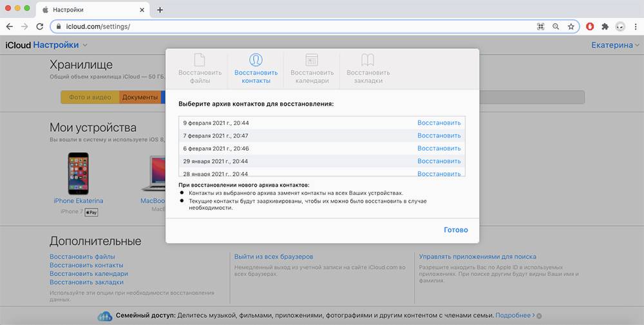Open a new browser tab

pyautogui.click(x=160, y=10)
